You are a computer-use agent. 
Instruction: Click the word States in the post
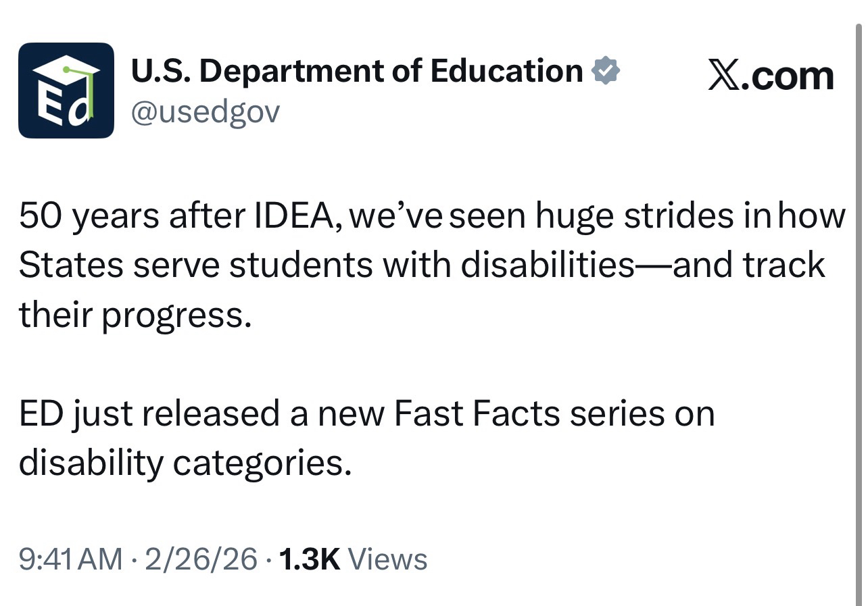coord(70,266)
